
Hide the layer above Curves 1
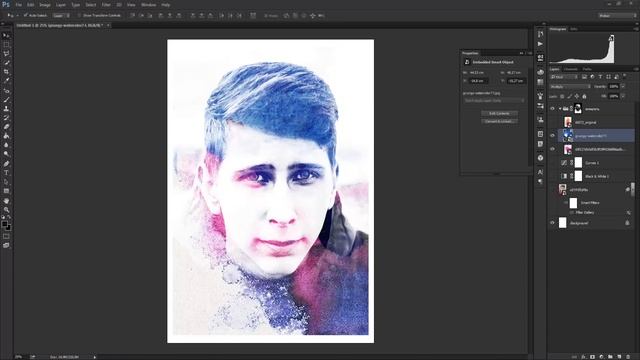[x=552, y=149]
